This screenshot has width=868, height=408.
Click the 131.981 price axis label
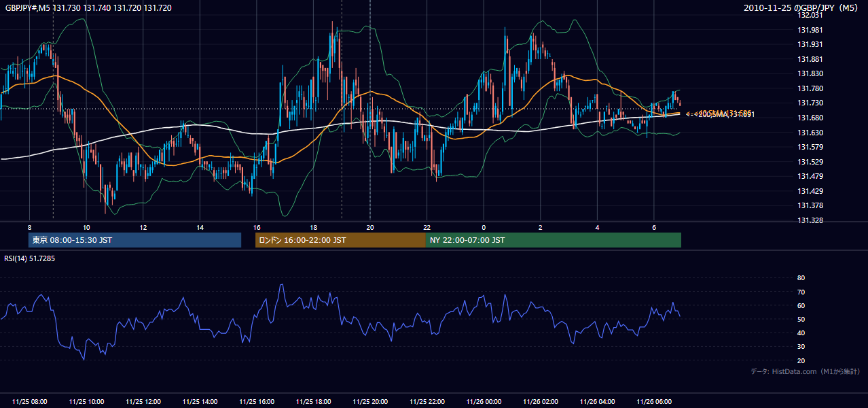tap(810, 30)
